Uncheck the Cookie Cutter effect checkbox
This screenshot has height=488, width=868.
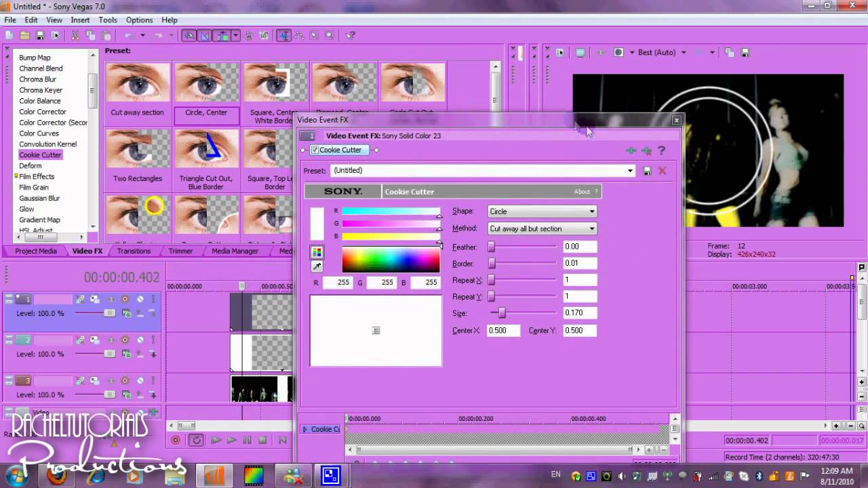pyautogui.click(x=315, y=150)
